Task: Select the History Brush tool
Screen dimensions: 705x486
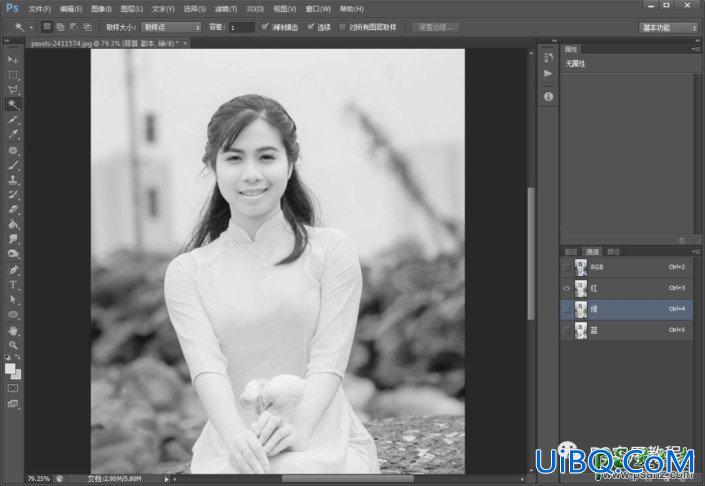Action: [x=13, y=195]
